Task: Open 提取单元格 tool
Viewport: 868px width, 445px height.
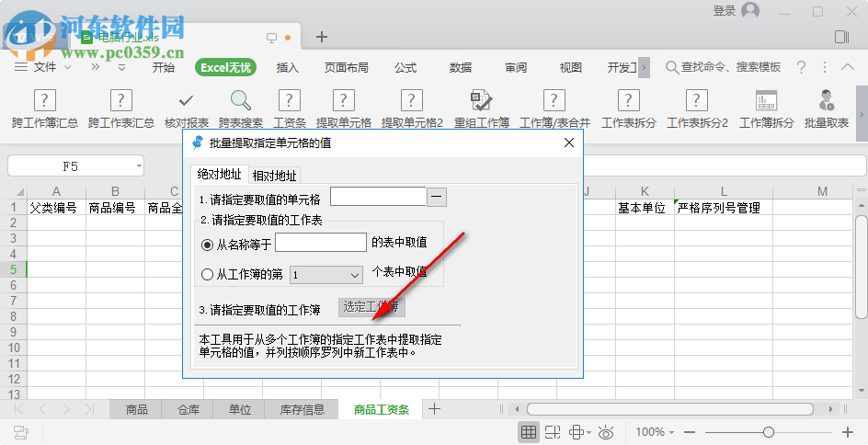Action: click(x=343, y=109)
